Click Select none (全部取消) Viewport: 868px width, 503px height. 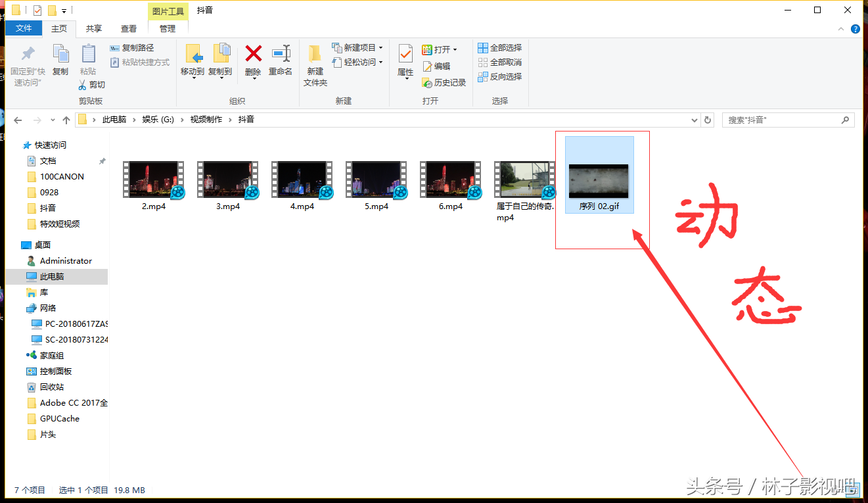tap(499, 62)
